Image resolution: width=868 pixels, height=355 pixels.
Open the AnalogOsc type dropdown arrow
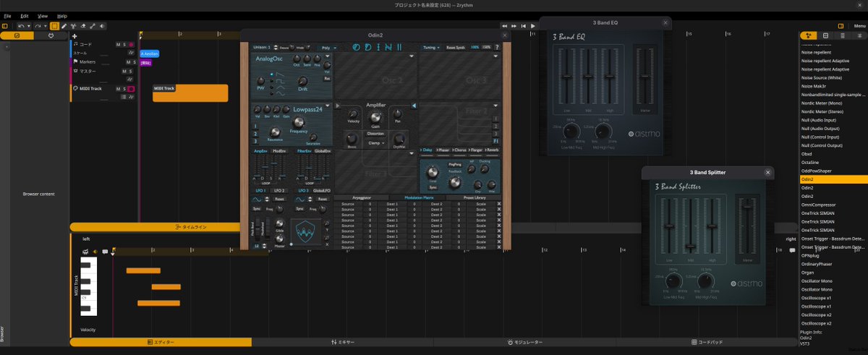(327, 56)
